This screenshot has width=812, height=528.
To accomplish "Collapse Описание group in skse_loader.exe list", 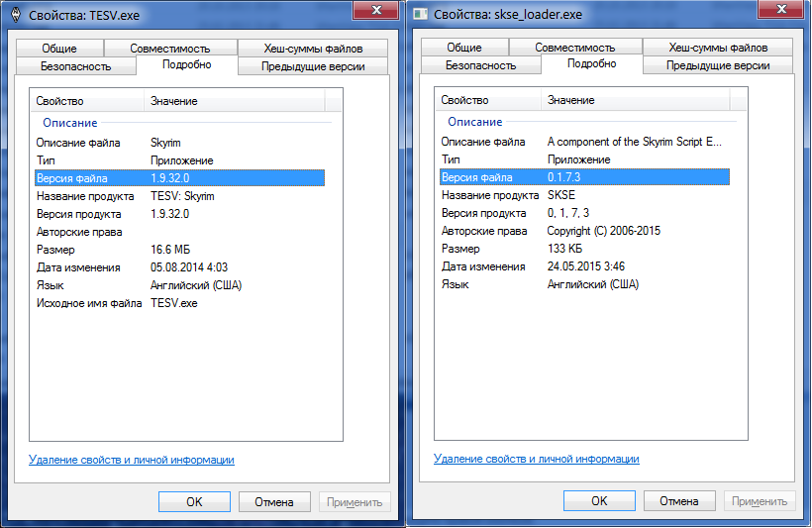I will (x=475, y=122).
